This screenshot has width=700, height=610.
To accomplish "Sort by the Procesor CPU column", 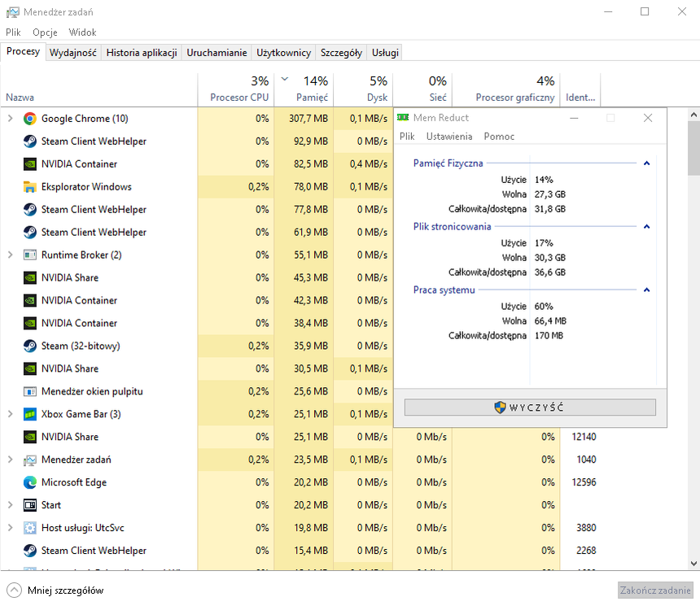I will [x=236, y=90].
